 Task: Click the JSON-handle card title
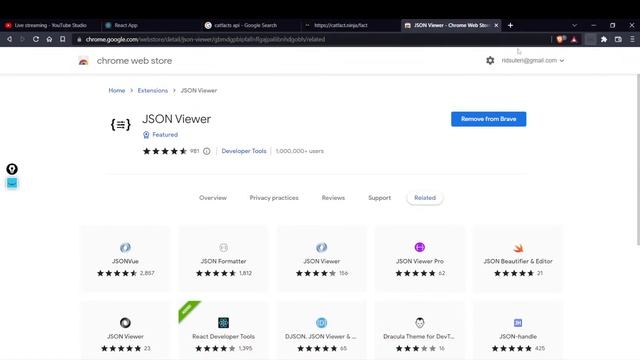coord(518,337)
